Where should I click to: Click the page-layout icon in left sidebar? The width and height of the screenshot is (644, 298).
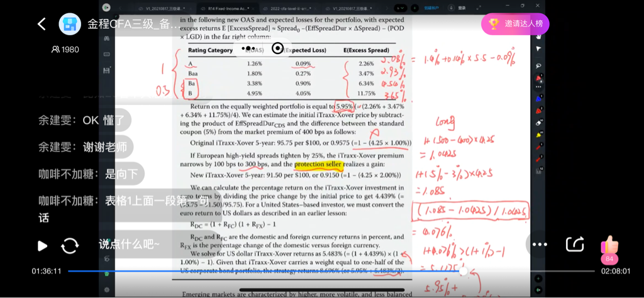tap(106, 54)
